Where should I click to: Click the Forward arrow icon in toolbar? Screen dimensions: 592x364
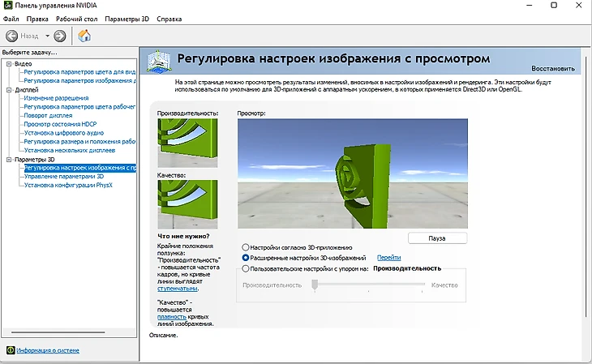point(60,36)
